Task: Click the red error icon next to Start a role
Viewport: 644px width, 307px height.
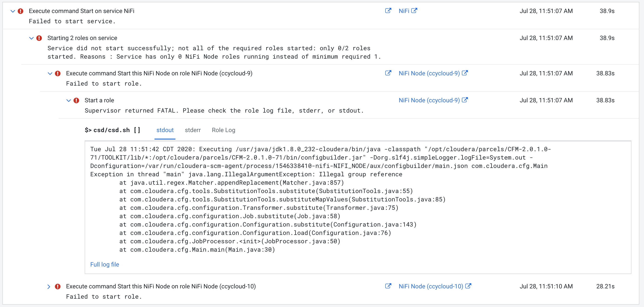Action: (x=76, y=100)
